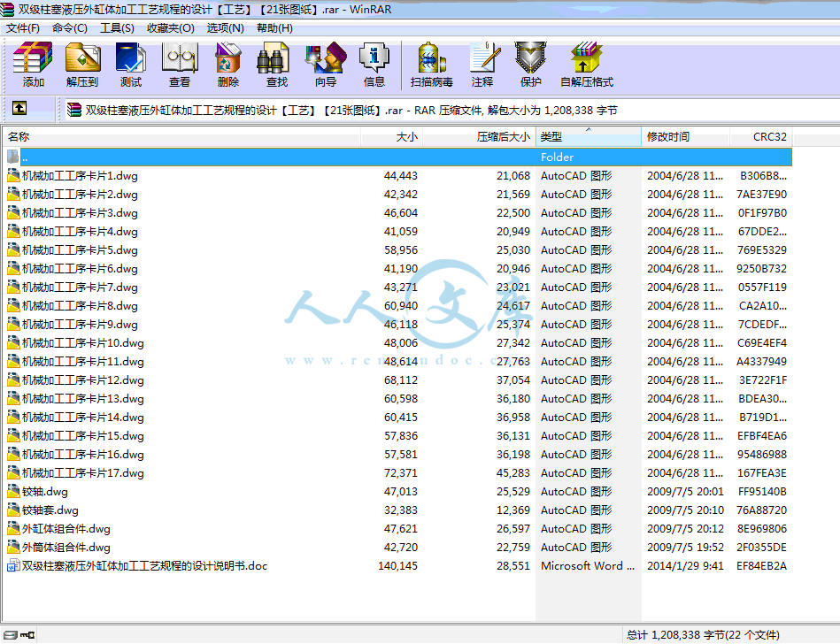Click the DWG icon of 铰轴.dwg

(x=13, y=492)
